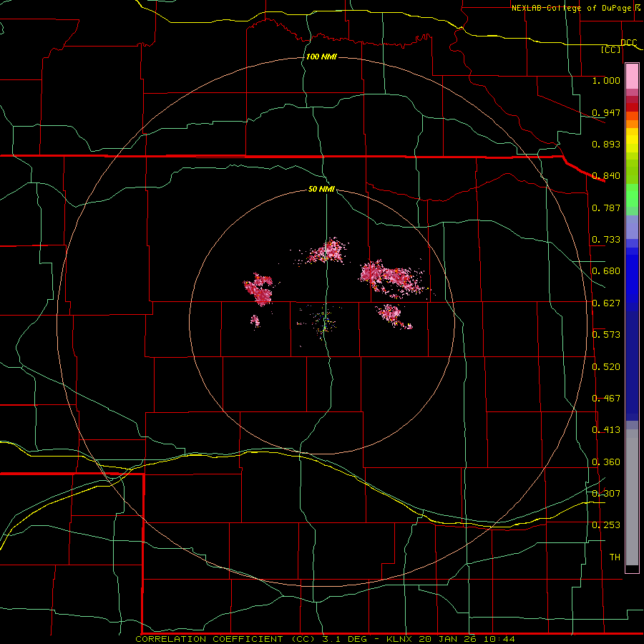Image resolution: width=644 pixels, height=644 pixels.
Task: Pick the light pink swatch at scale top
Action: pos(632,77)
